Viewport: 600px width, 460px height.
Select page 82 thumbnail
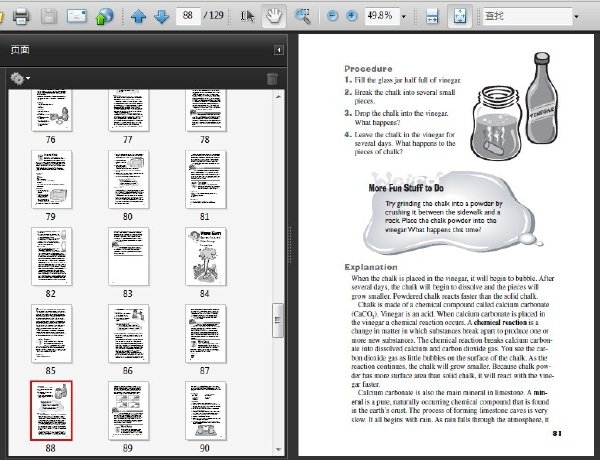[x=52, y=256]
